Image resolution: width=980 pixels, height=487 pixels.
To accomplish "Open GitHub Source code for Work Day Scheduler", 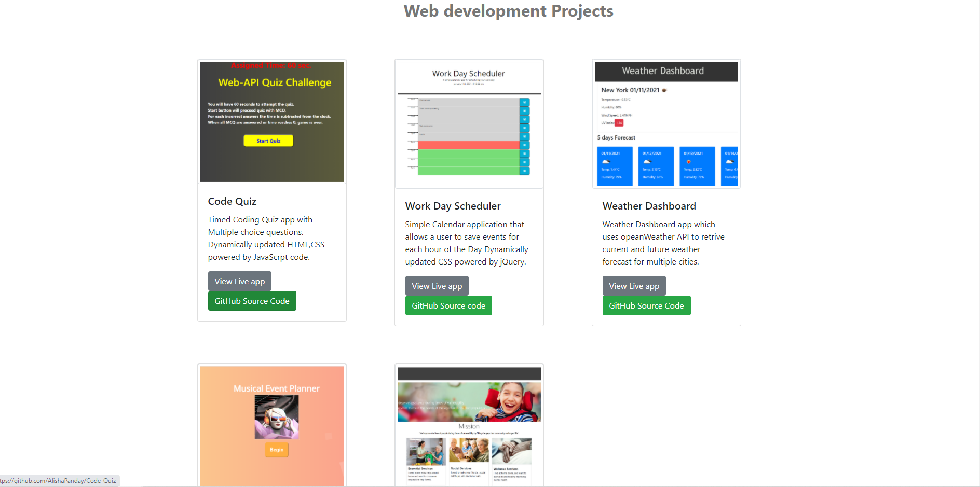I will (x=448, y=305).
